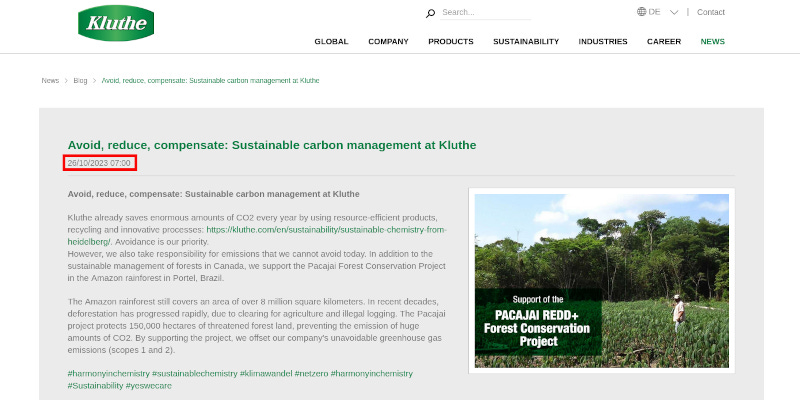Click paragraph starting 'The Amazon rainforest'
This screenshot has height=400, width=800.
(x=256, y=326)
